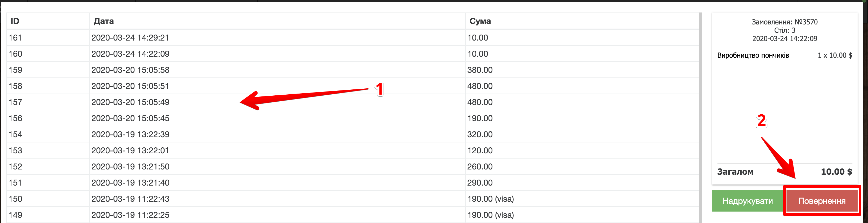Image resolution: width=868 pixels, height=223 pixels.
Task: Click the Дата column header
Action: tap(104, 21)
